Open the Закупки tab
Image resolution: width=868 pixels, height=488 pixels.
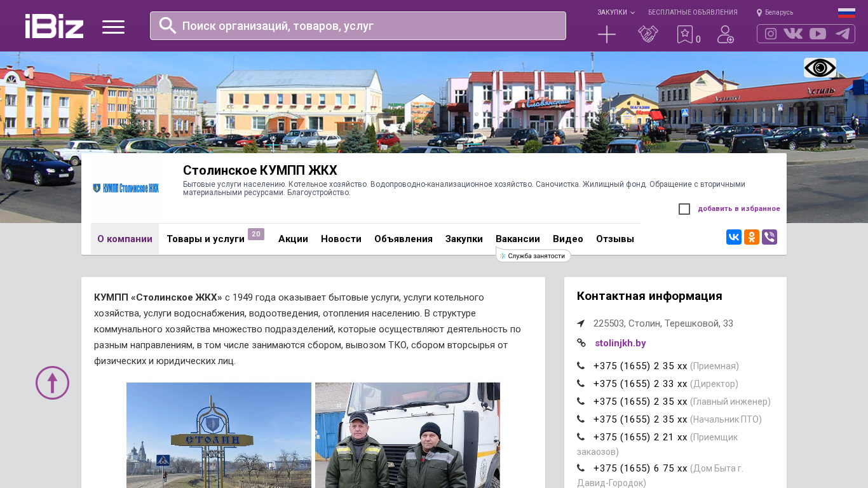[x=464, y=239]
